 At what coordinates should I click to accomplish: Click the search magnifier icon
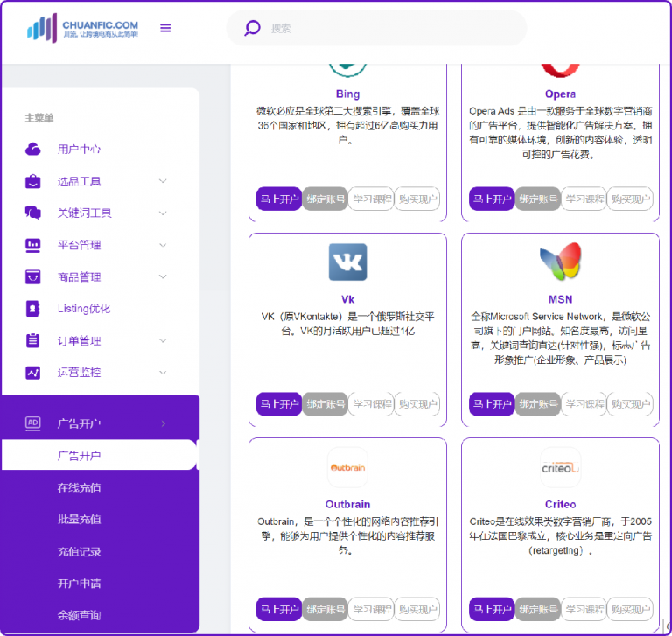point(252,28)
